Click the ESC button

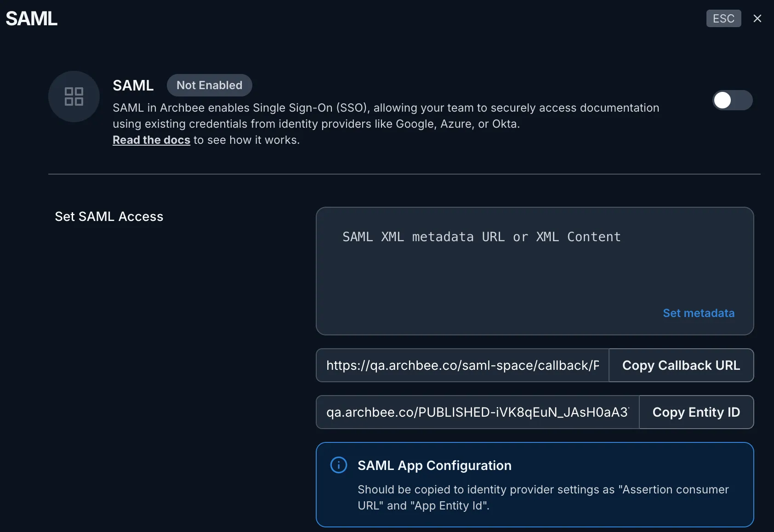[723, 18]
